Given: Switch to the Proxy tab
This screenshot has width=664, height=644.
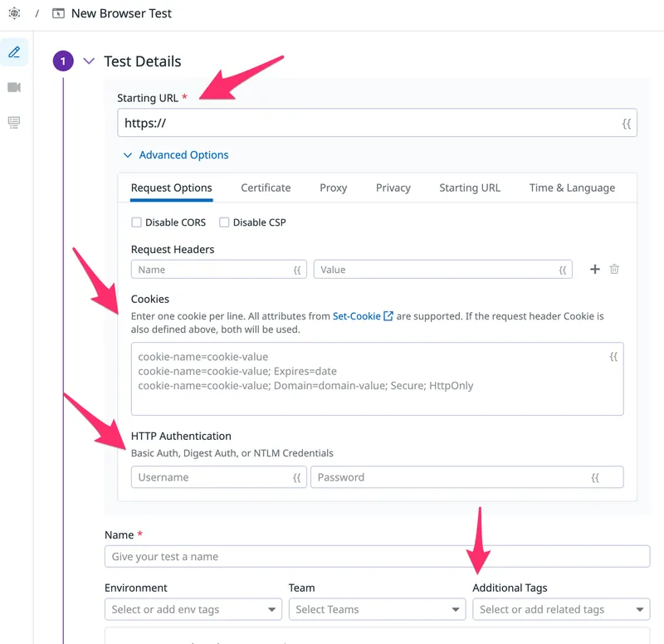Looking at the screenshot, I should (333, 188).
